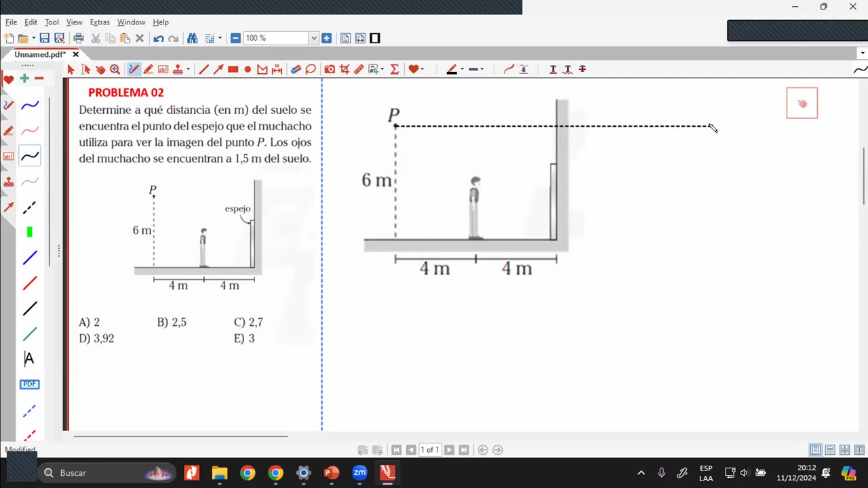Open the Window menu
Screen dimensions: 868x488
pyautogui.click(x=131, y=22)
